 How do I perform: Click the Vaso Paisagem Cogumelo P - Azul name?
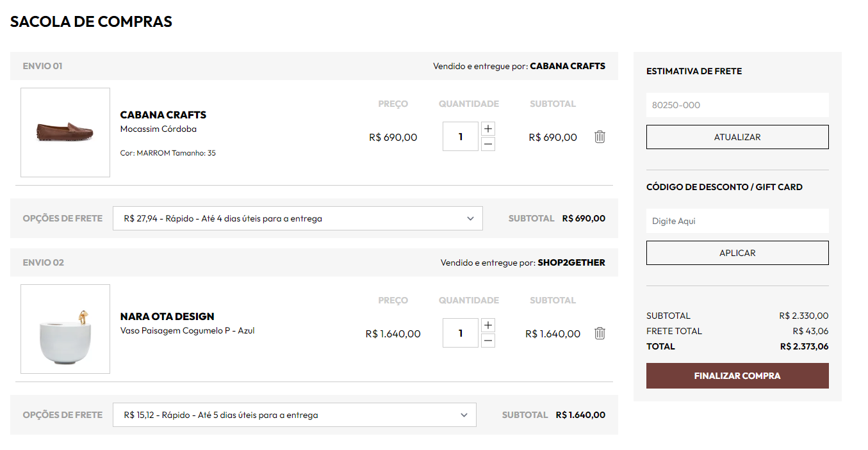pos(188,331)
